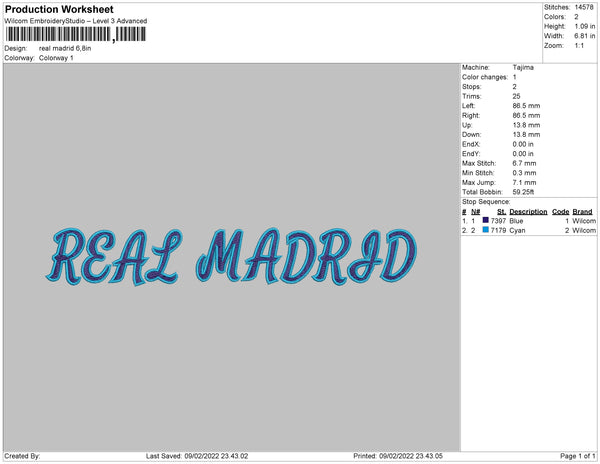Click stitch count '7179' in Cyan row
The width and height of the screenshot is (600, 464).
pyautogui.click(x=498, y=230)
